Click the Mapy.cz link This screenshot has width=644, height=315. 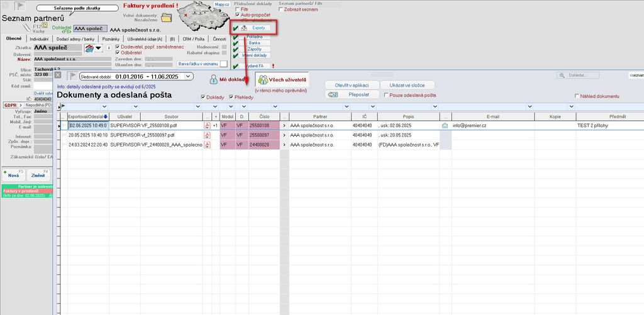222,4
